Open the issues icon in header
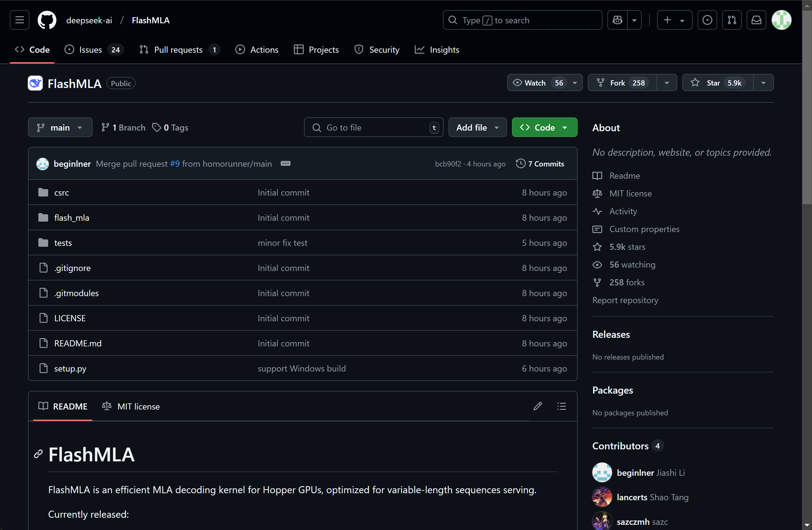This screenshot has width=812, height=530. tap(707, 20)
